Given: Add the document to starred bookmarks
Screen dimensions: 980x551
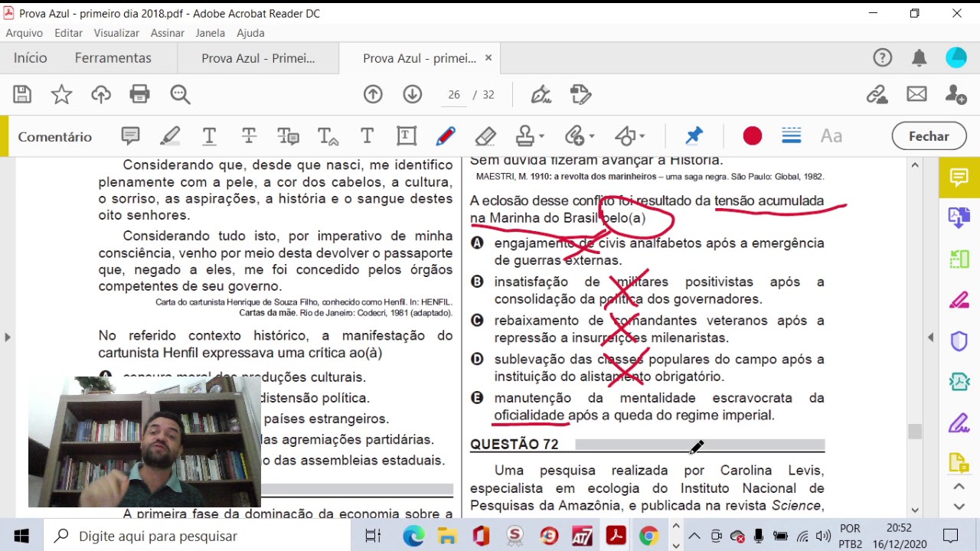Looking at the screenshot, I should pos(61,94).
